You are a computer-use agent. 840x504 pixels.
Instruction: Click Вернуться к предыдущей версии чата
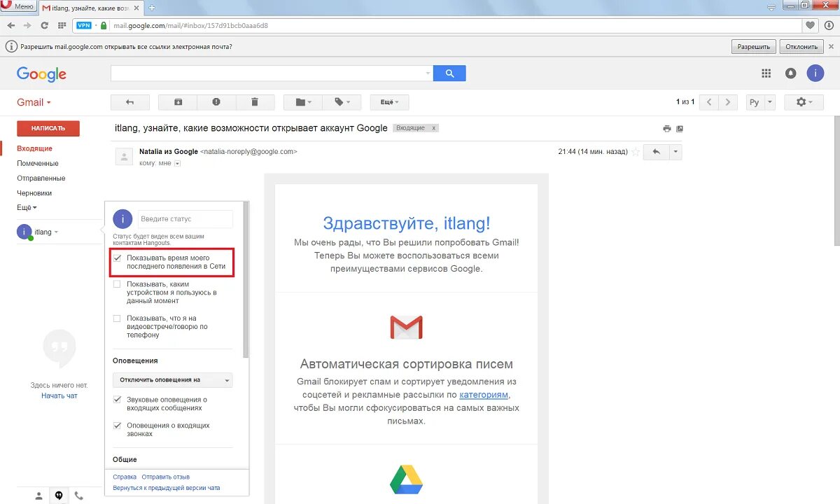[167, 488]
